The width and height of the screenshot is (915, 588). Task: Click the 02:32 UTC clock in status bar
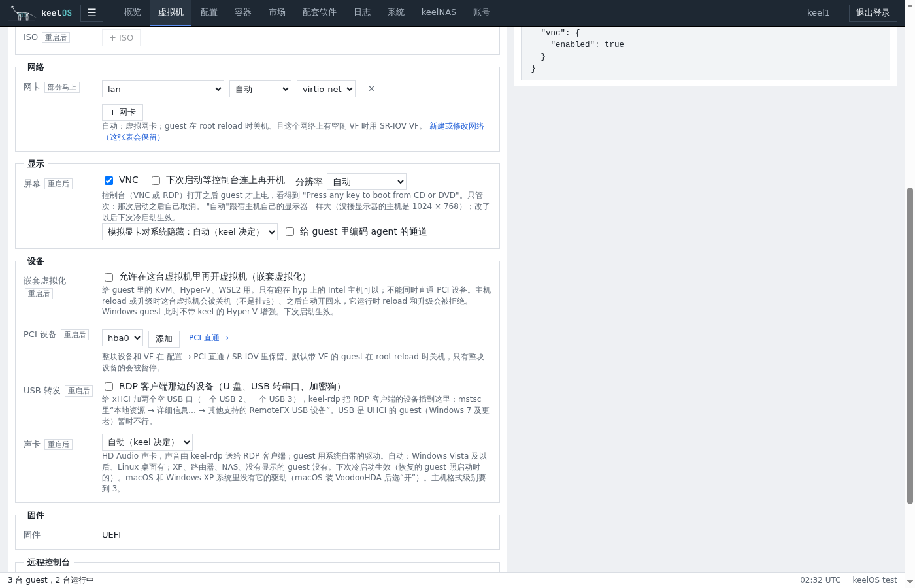click(820, 580)
